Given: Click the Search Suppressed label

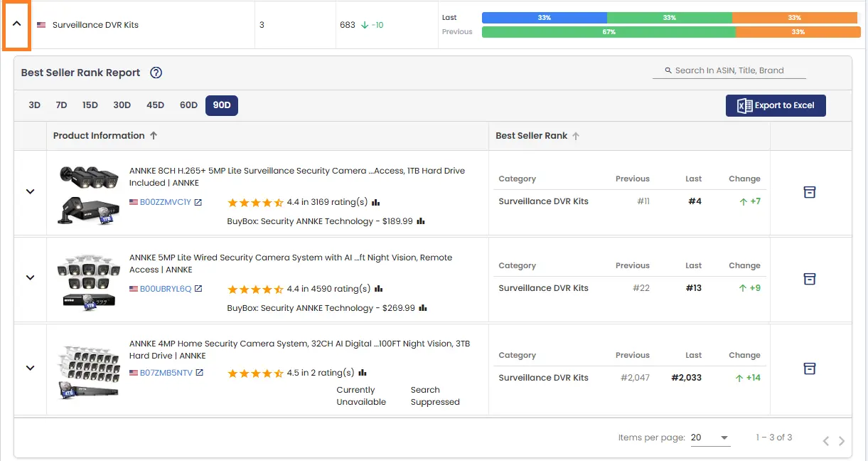Looking at the screenshot, I should pyautogui.click(x=435, y=396).
